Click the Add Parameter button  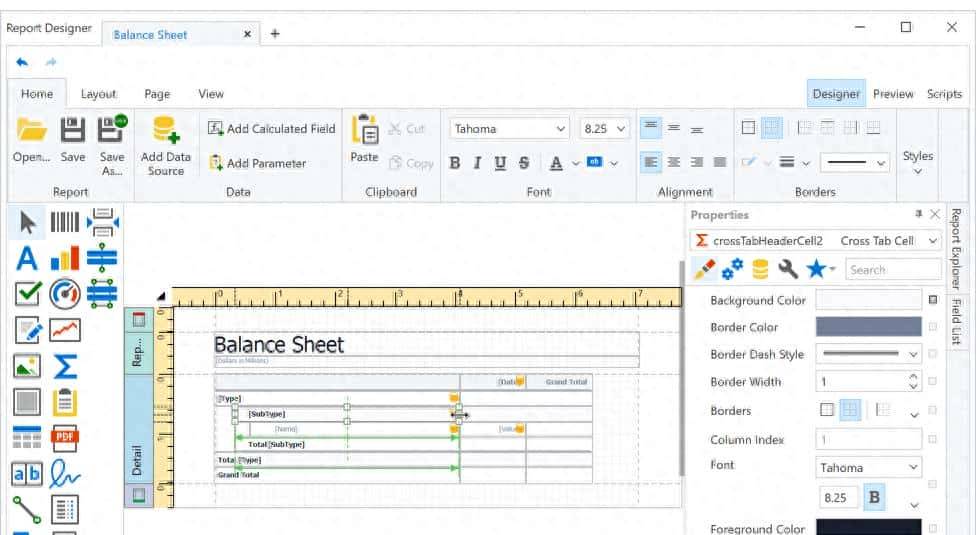pyautogui.click(x=257, y=163)
